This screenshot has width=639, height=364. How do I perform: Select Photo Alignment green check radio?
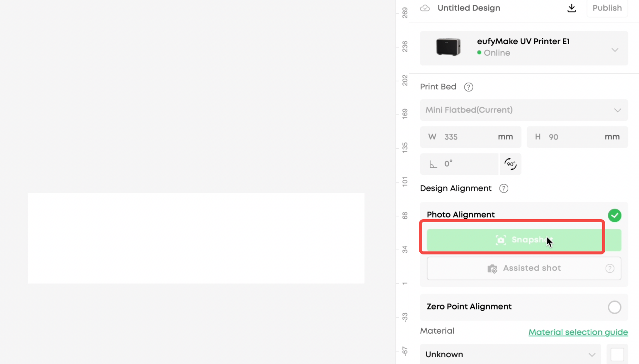tap(614, 215)
